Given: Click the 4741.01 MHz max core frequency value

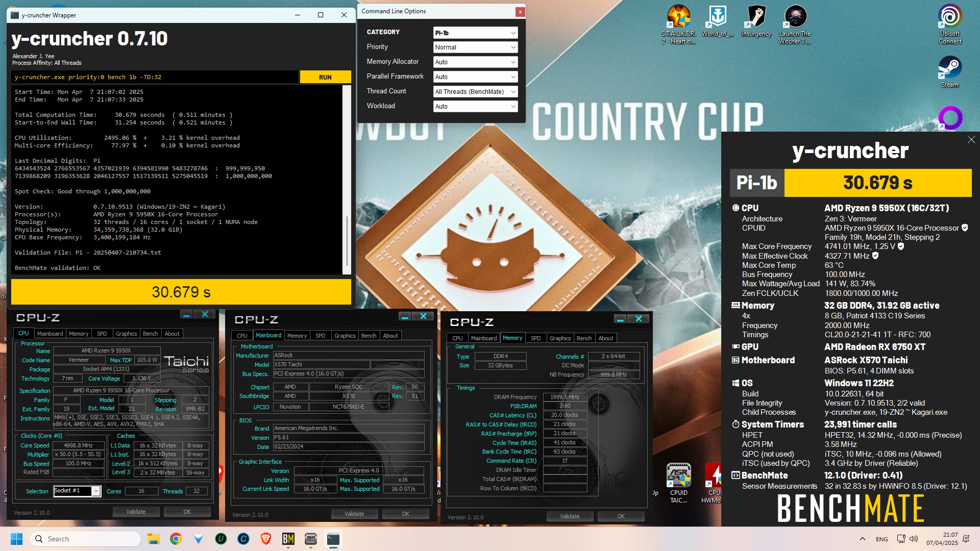Looking at the screenshot, I should point(848,246).
